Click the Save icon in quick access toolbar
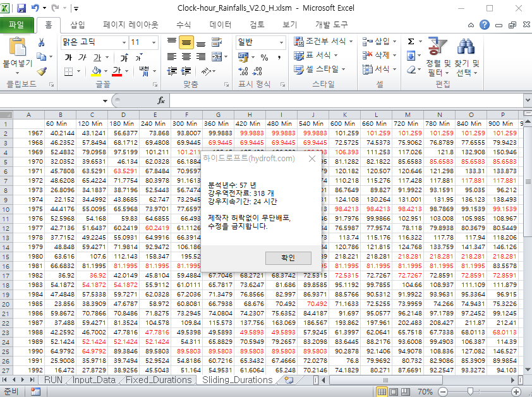Screen dimensions: 532x397 21,8
